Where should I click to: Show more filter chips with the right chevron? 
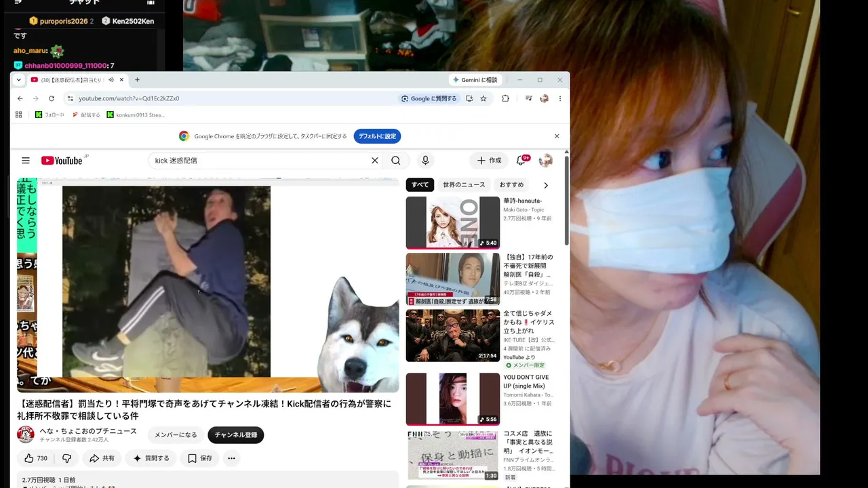point(546,185)
